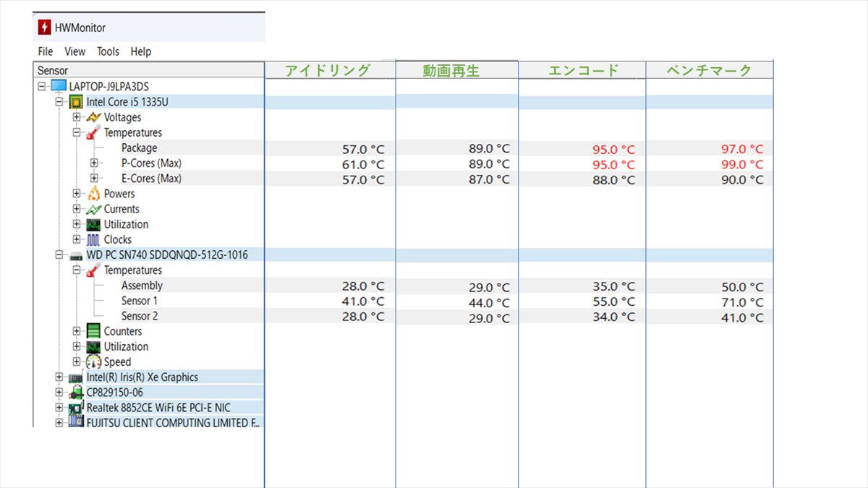Click the Intel Core i5 1335U chip icon
Screen dimensions: 868x488
click(76, 102)
